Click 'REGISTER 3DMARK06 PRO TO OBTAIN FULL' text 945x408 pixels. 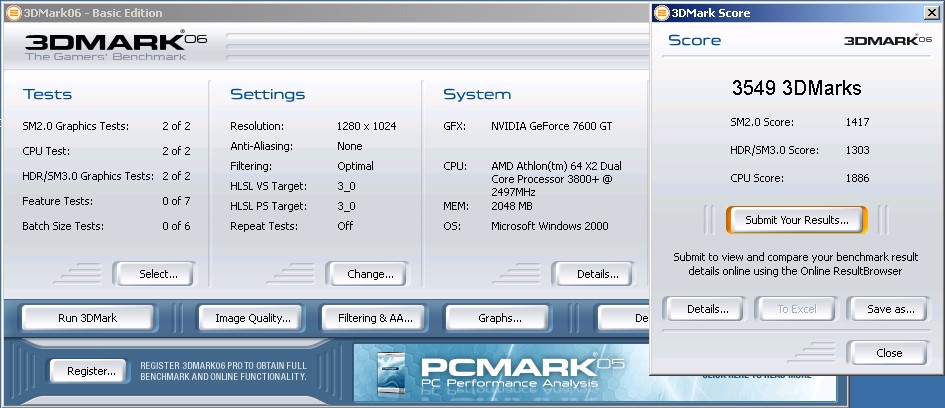(223, 366)
